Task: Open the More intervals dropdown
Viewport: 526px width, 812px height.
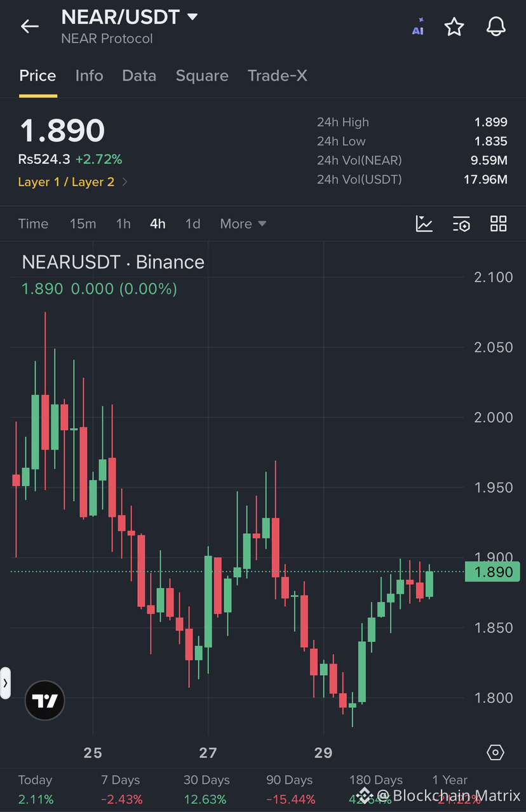Action: 243,223
